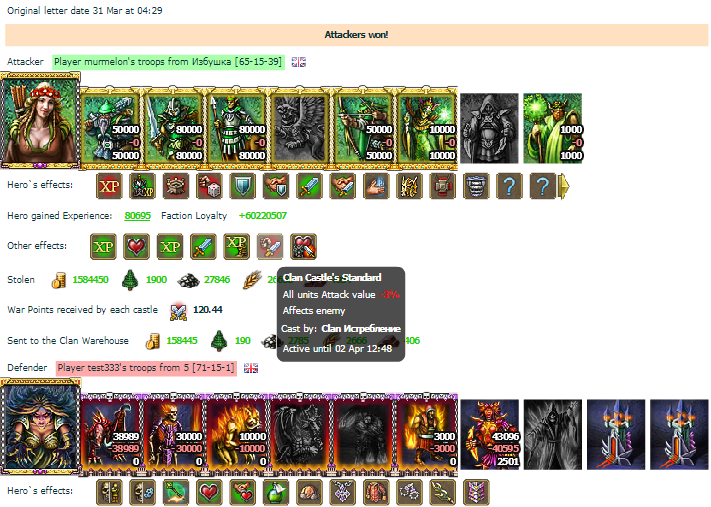Open defender test333's troops link
This screenshot has width=711, height=507.
point(146,368)
